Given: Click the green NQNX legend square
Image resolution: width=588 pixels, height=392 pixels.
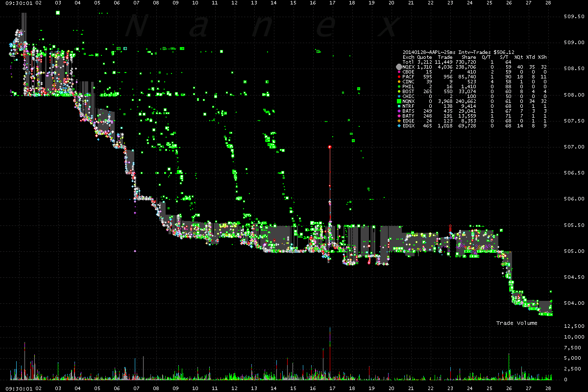Looking at the screenshot, I should click(399, 101).
